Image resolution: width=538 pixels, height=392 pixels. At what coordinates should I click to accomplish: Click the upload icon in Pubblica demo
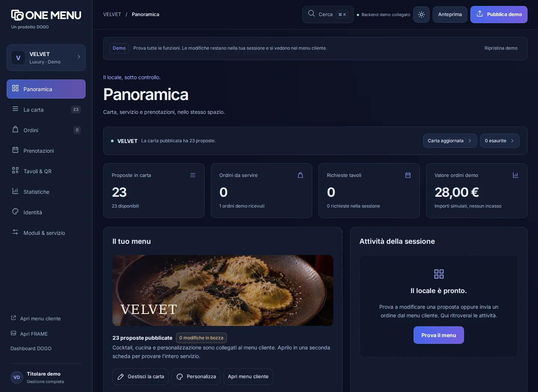pyautogui.click(x=480, y=14)
